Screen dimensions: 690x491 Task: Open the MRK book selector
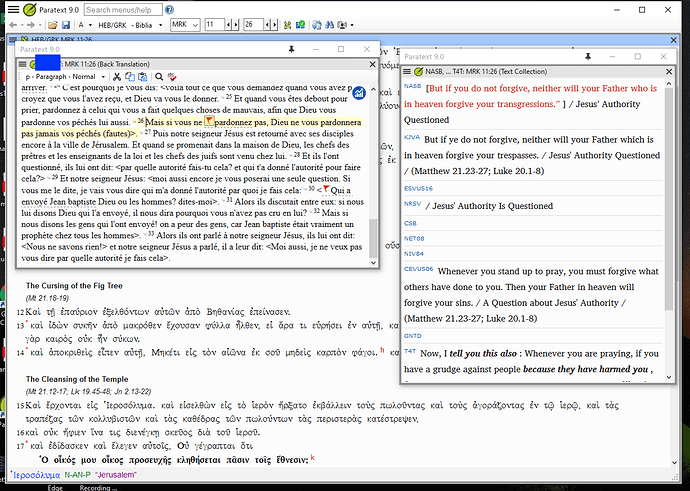(x=185, y=25)
